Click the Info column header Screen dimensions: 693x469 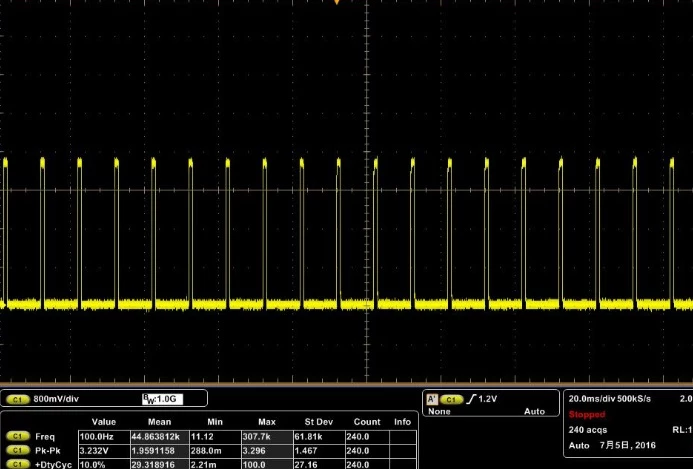(x=403, y=422)
